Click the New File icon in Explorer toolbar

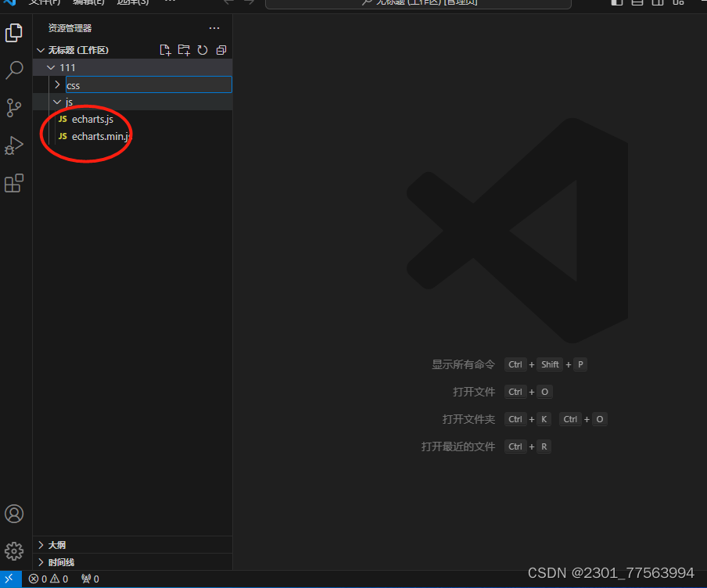[165, 49]
